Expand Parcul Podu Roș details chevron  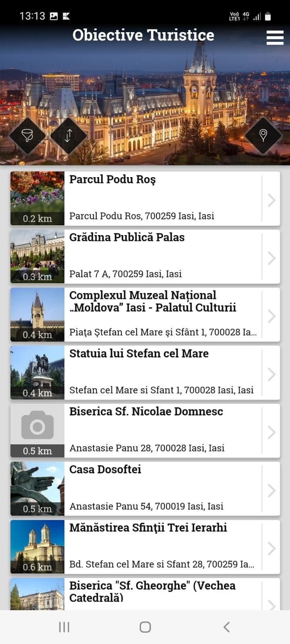271,200
